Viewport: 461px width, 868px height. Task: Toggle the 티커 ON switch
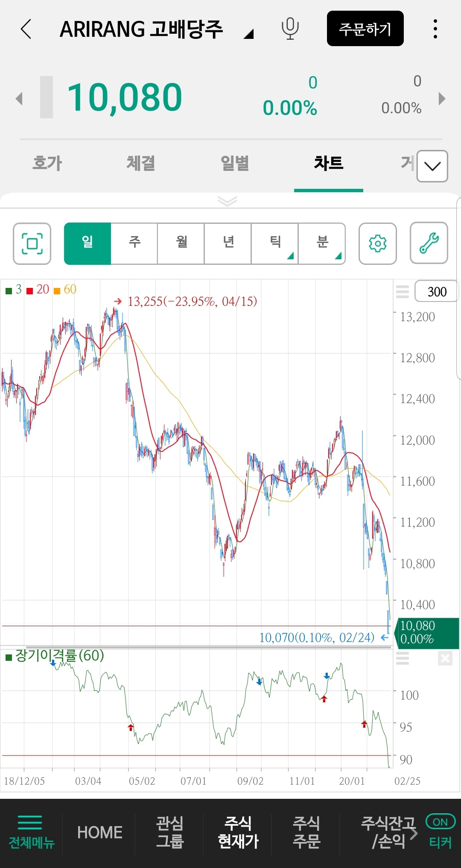[x=441, y=822]
